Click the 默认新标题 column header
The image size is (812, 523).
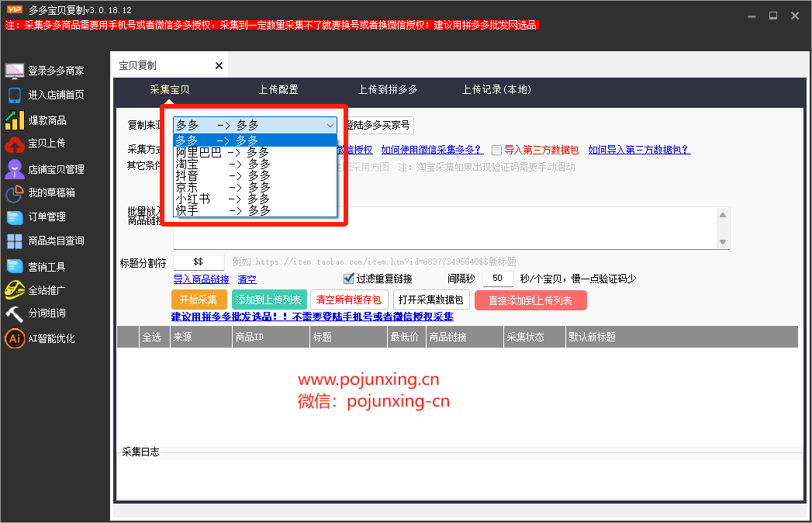pos(682,337)
